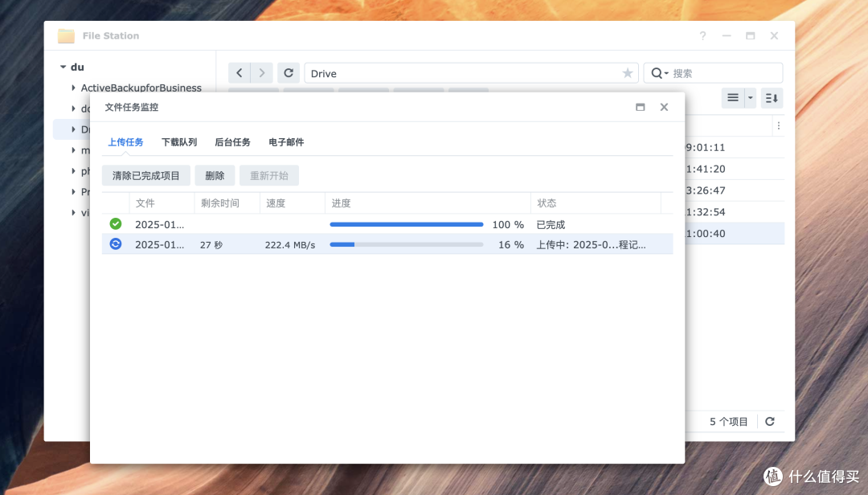Click the 5 个项目 item count
This screenshot has height=495, width=868.
[x=728, y=422]
